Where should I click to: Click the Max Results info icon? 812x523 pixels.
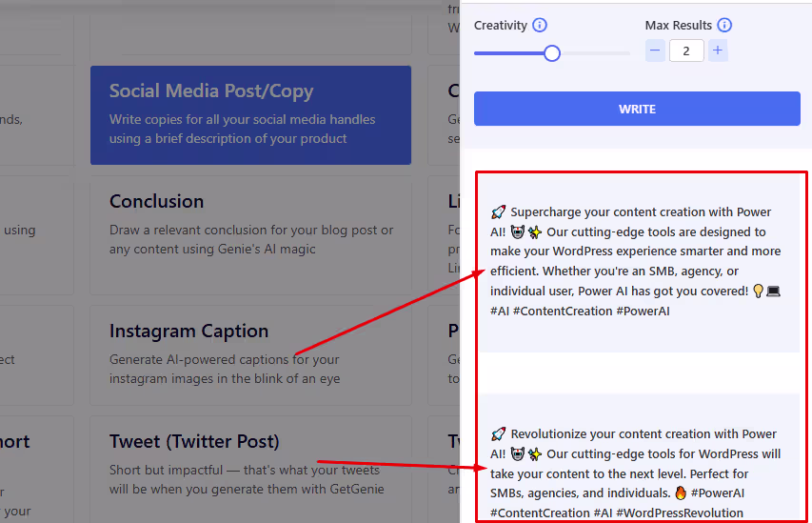click(724, 25)
